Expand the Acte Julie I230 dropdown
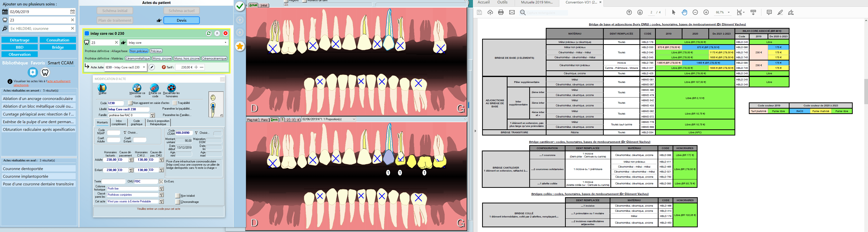Image resolution: width=868 pixels, height=232 pixels. [x=144, y=67]
